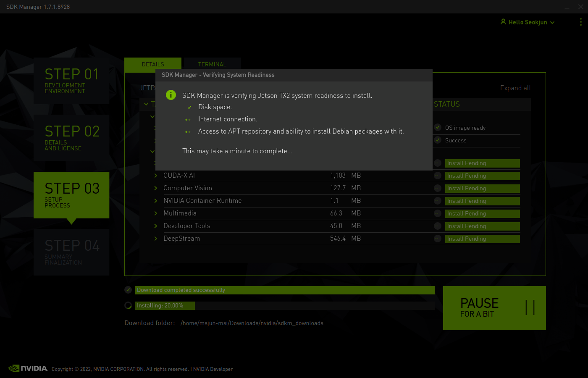This screenshot has height=378, width=588.
Task: Click the Developer Tools pending status icon
Action: click(438, 226)
